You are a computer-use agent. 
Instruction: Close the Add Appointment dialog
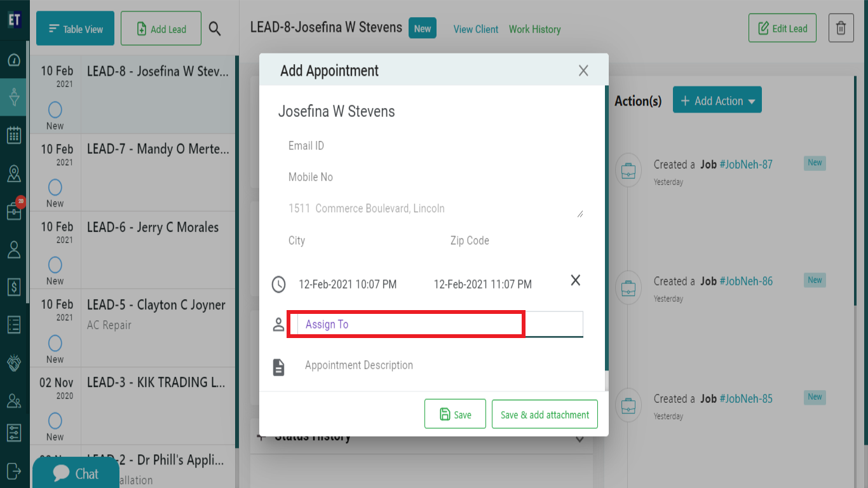click(583, 71)
